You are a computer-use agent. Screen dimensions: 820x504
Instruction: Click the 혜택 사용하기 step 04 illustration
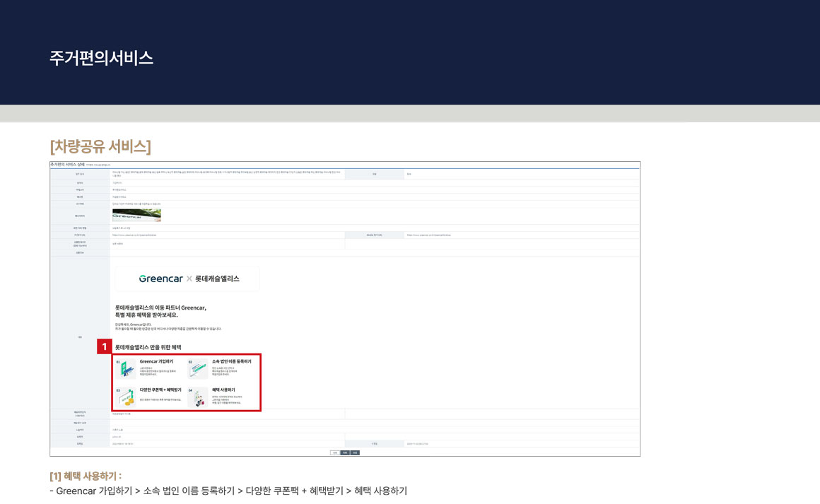198,397
